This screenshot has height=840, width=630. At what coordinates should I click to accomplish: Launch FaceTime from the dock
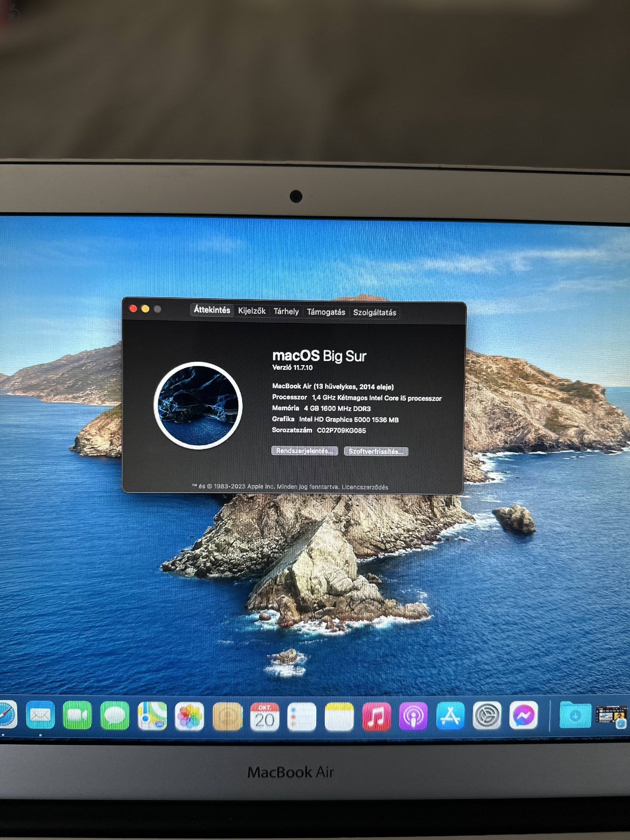78,715
